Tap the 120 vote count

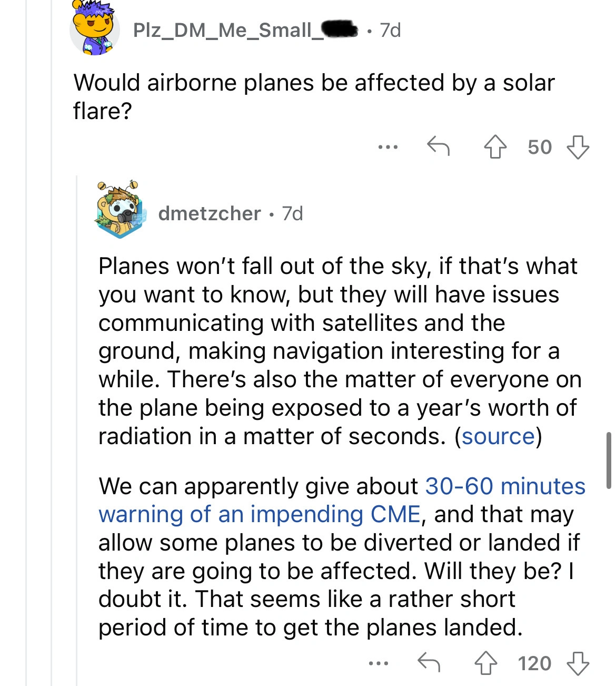534,663
